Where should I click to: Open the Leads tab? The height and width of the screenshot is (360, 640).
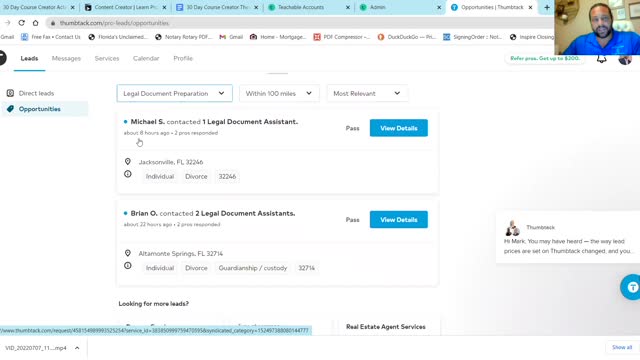[x=29, y=58]
